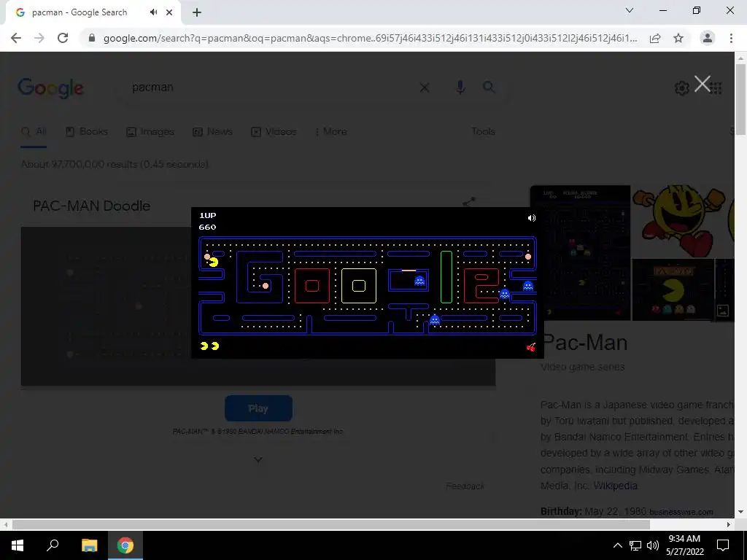The width and height of the screenshot is (747, 560).
Task: Show hidden system tray icons
Action: 617,545
